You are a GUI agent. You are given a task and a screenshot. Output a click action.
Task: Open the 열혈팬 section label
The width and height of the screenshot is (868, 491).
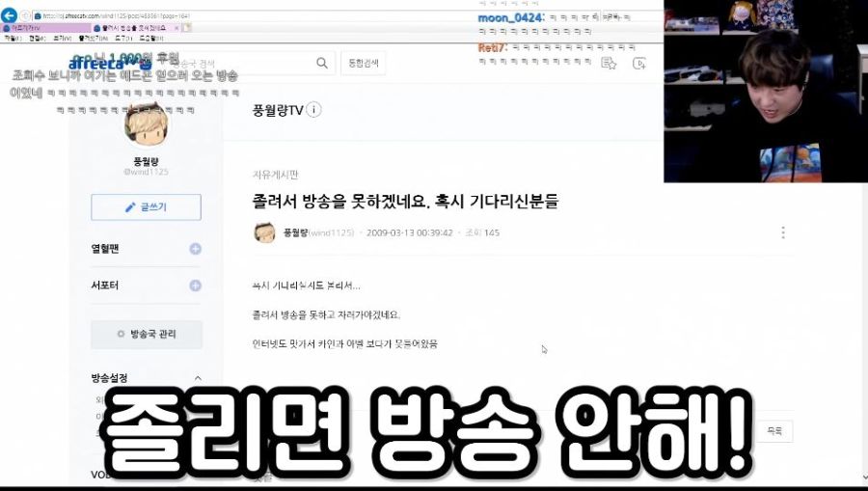(x=105, y=249)
